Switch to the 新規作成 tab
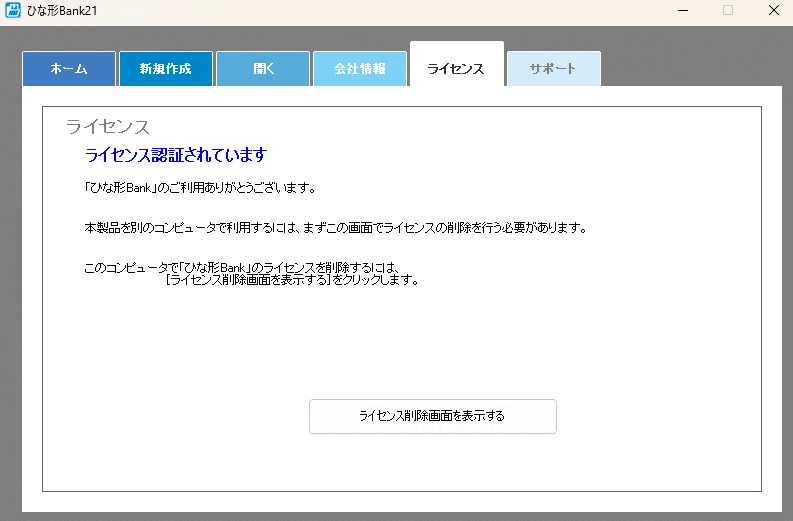 [166, 69]
